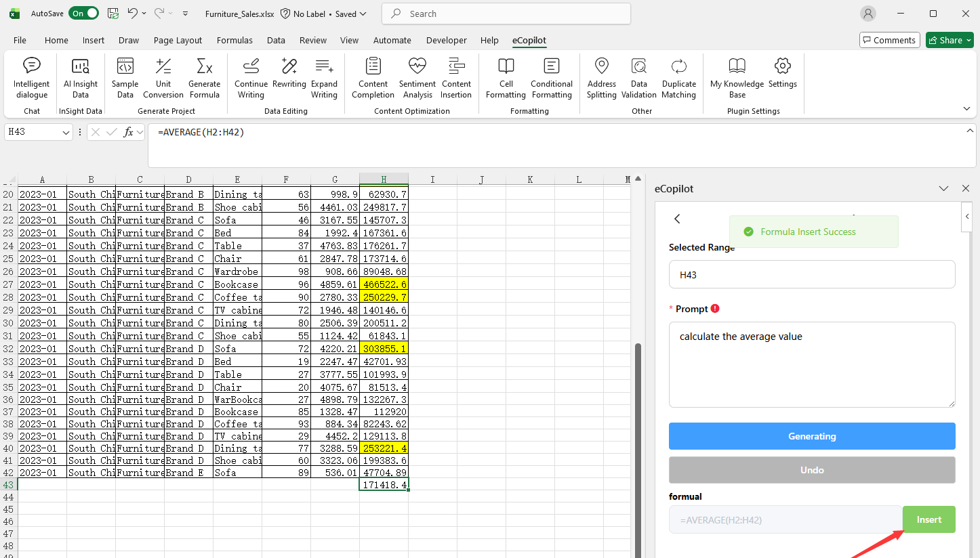The height and width of the screenshot is (558, 980).
Task: Select the AI Insight Data tool
Action: pyautogui.click(x=81, y=77)
